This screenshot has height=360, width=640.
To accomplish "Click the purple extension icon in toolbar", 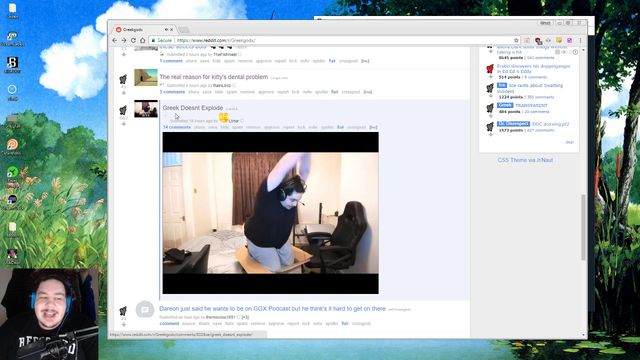I will (569, 40).
